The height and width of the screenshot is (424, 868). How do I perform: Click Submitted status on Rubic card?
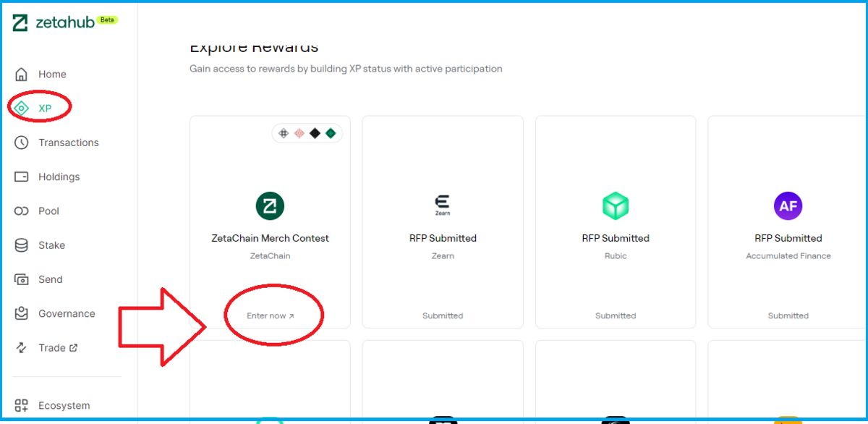tap(616, 315)
